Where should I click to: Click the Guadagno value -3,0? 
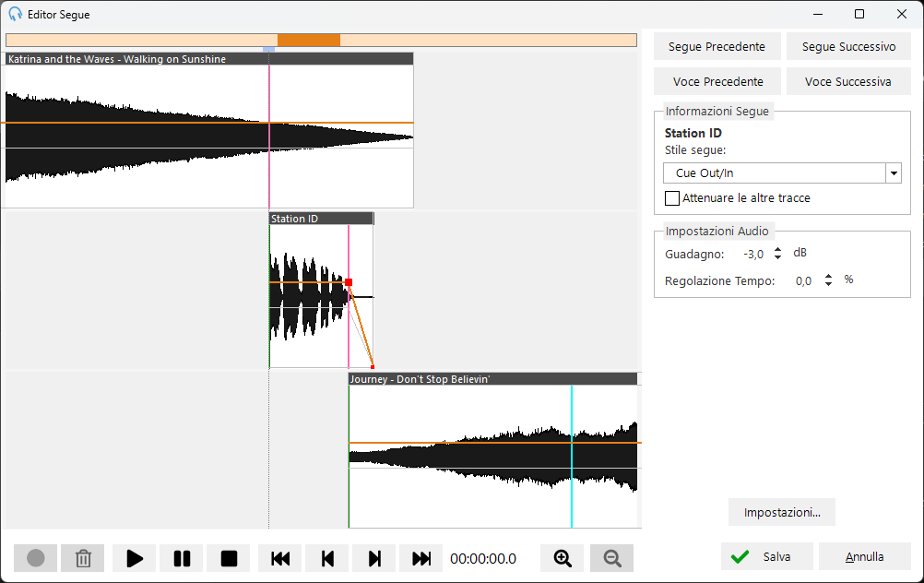coord(753,254)
